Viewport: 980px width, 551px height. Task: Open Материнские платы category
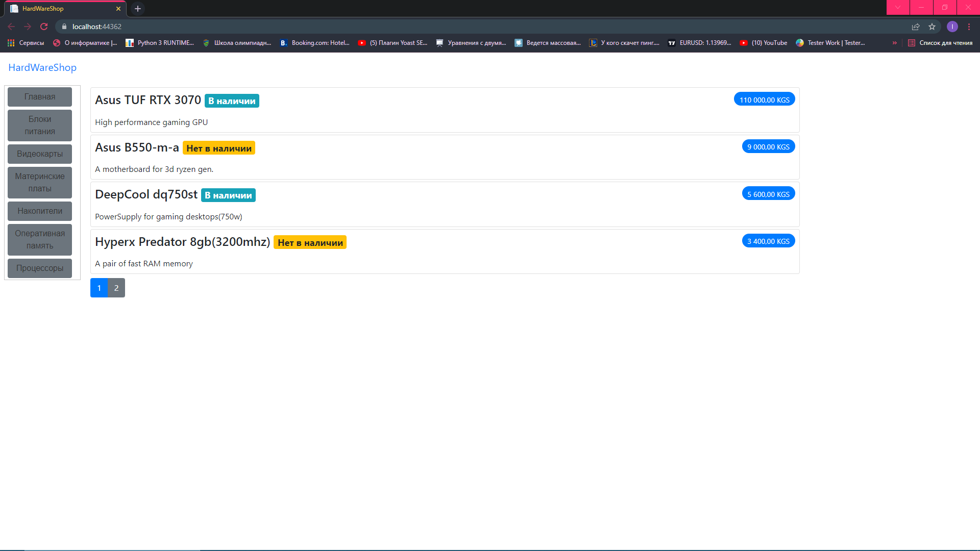[40, 183]
